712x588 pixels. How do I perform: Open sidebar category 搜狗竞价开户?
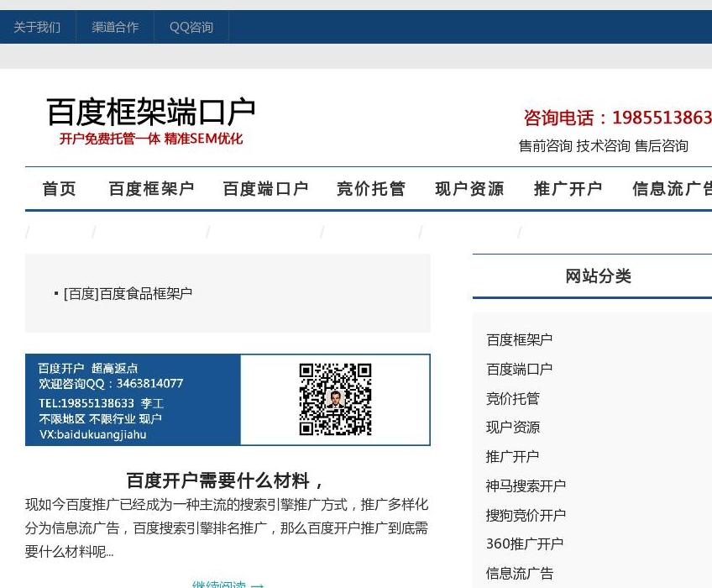[526, 515]
